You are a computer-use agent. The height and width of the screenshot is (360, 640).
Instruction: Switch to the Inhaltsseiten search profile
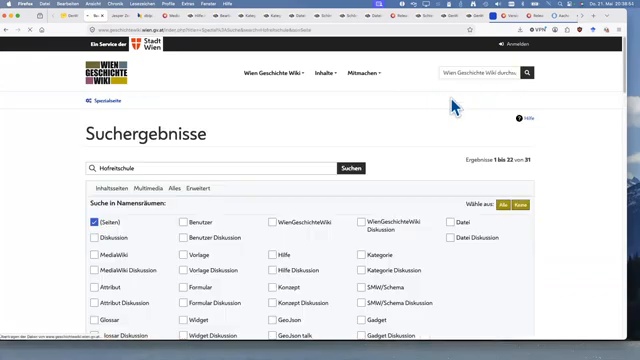coord(112,188)
